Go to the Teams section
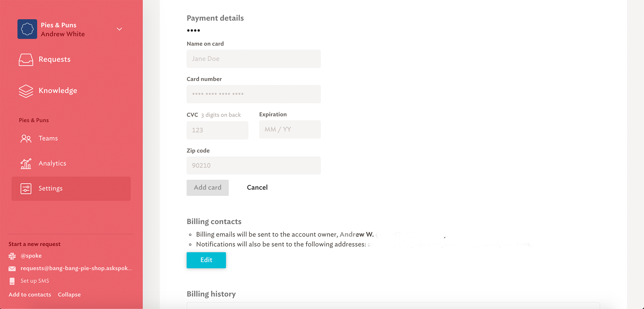 48,138
